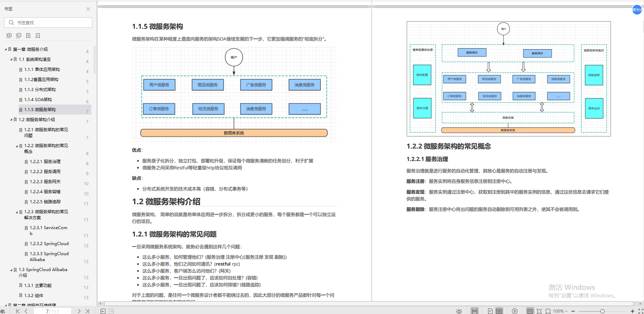This screenshot has height=314, width=644.
Task: Click the blue floating convert badge
Action: coord(637,10)
